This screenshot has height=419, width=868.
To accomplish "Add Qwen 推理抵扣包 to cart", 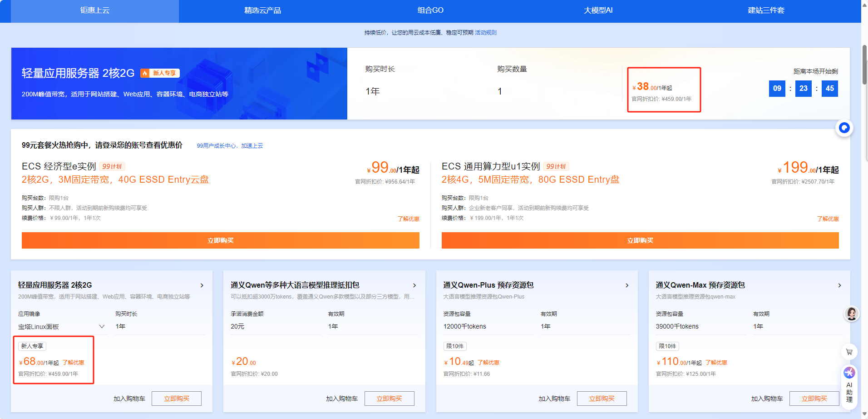I will 342,399.
